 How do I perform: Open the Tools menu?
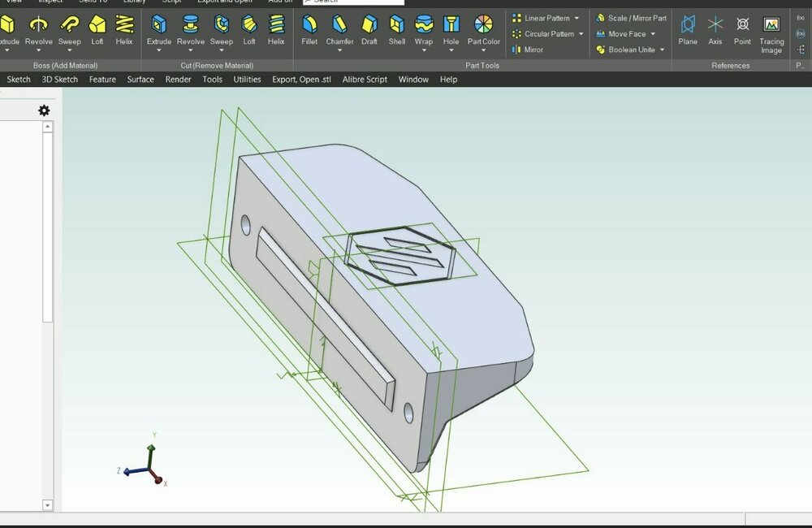(x=212, y=80)
